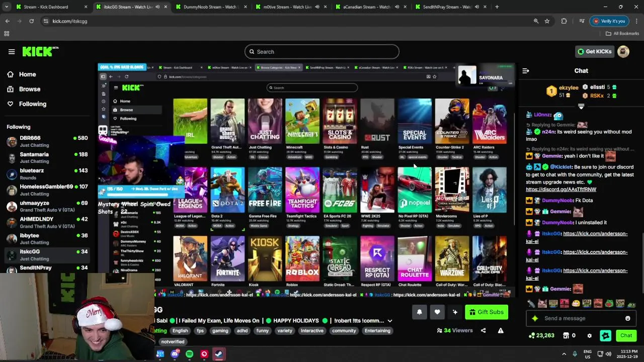Open Chrome media control icon
Screen dimensions: 644x362
tap(582, 21)
